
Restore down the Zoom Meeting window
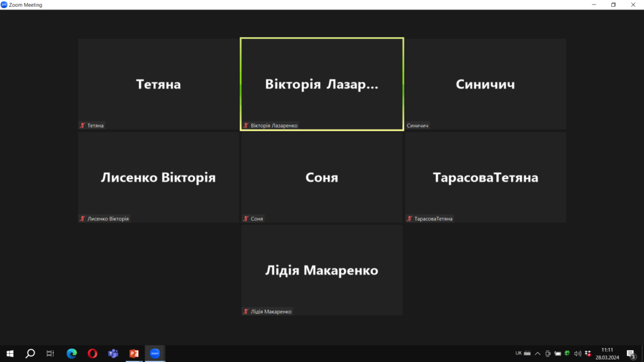point(614,4)
